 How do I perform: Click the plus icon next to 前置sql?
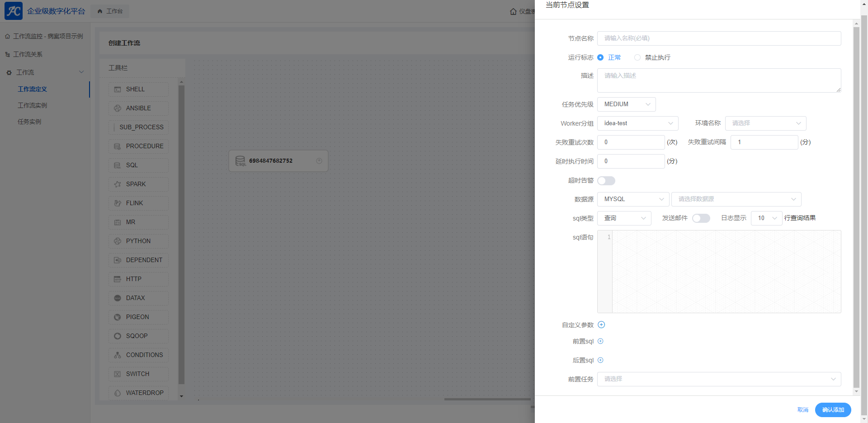point(600,341)
